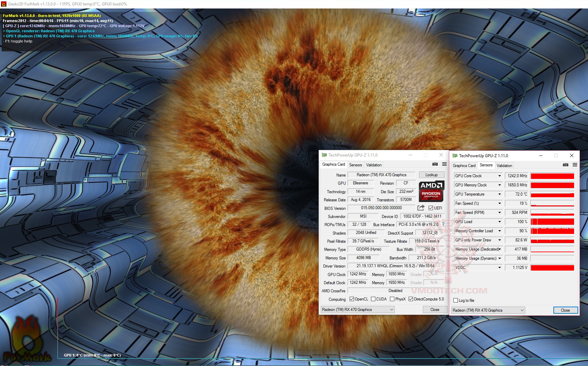Select the Sensors tab in the right GPU-Z window

(x=486, y=165)
